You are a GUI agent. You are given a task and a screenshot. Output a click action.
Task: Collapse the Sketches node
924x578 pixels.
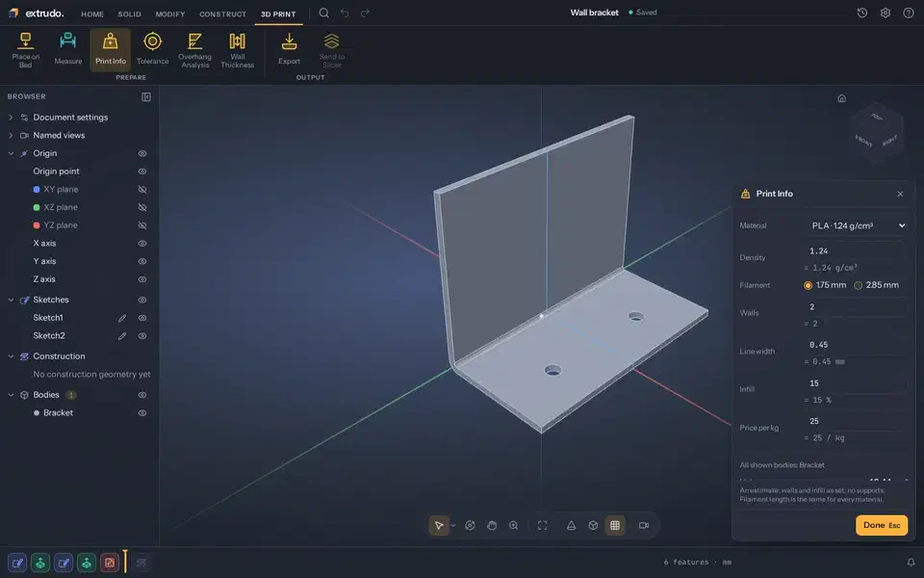(11, 301)
